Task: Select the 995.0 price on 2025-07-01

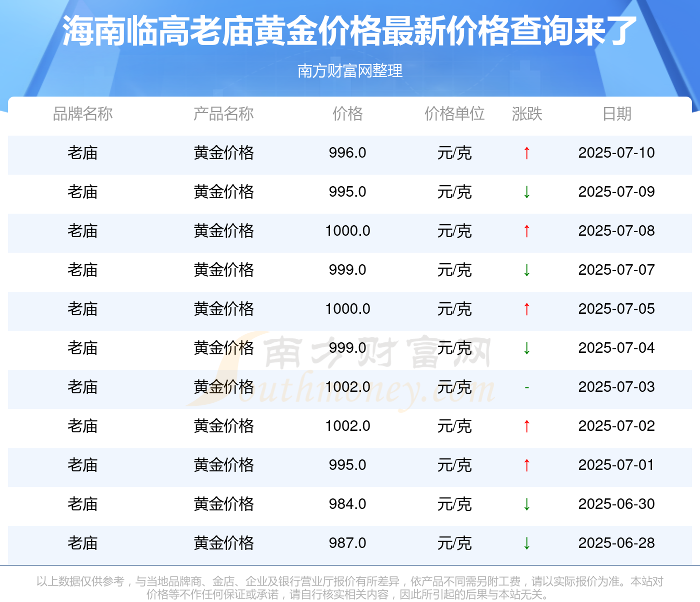Action: click(347, 465)
